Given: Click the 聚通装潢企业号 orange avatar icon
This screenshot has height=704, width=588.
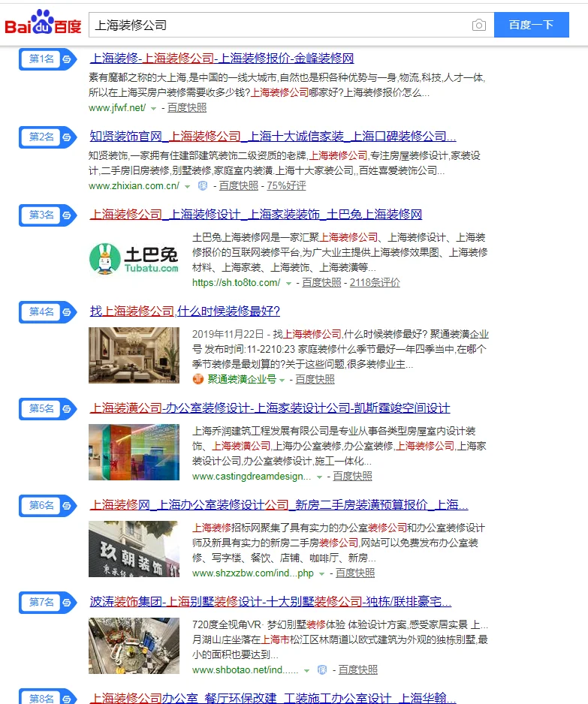Looking at the screenshot, I should [x=198, y=379].
